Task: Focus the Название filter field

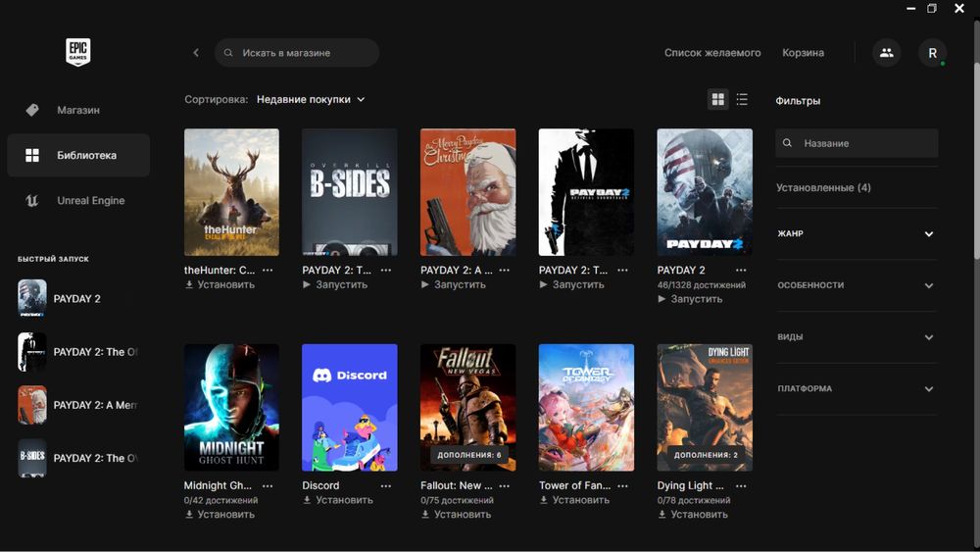Action: click(857, 143)
